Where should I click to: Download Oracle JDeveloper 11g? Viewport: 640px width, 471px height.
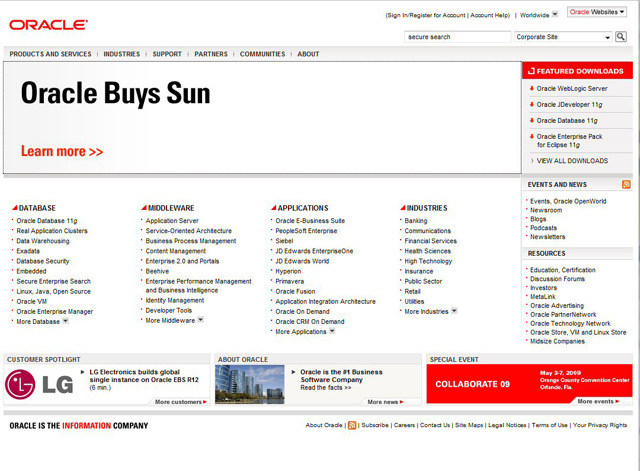pos(569,104)
